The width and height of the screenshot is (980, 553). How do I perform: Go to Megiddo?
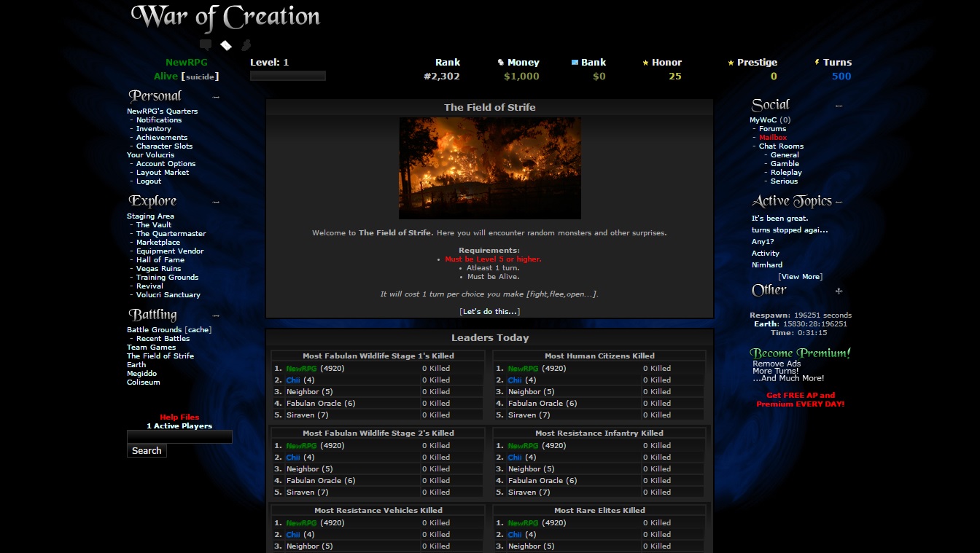point(141,374)
